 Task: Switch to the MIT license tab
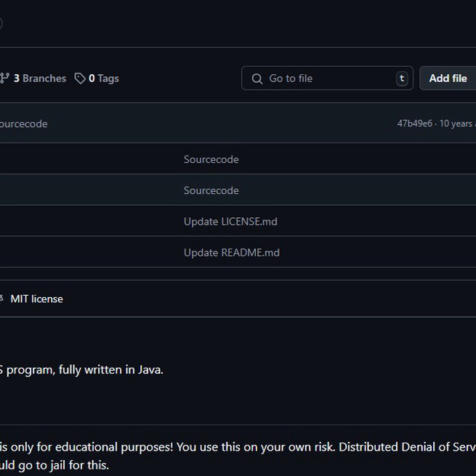pos(36,299)
